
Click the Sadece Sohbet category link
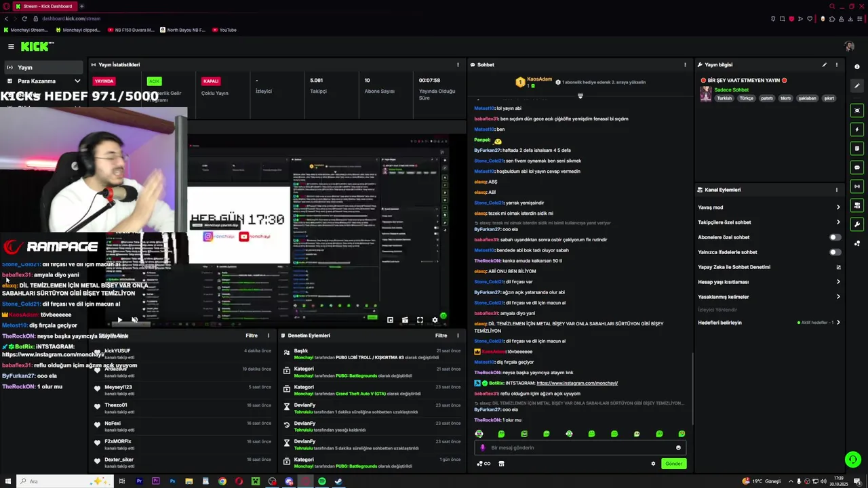coord(731,89)
